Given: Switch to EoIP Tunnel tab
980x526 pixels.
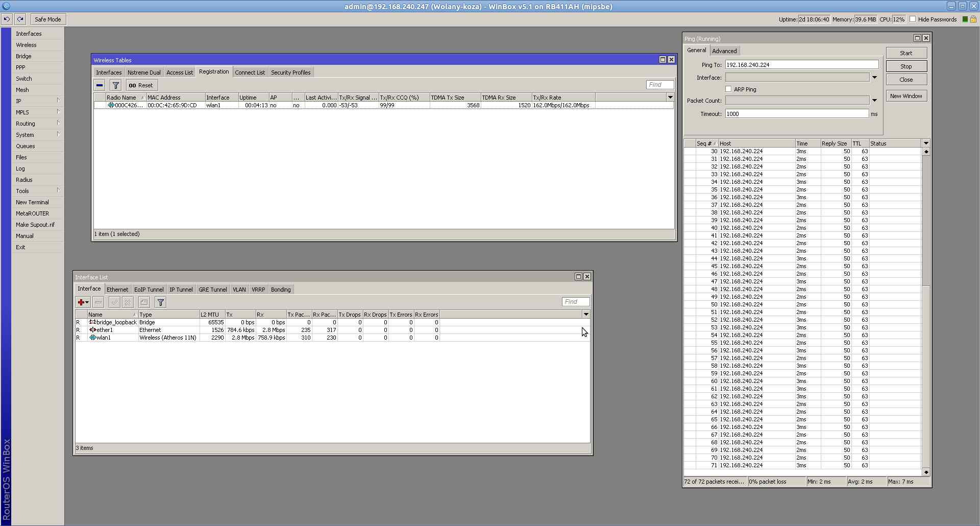Looking at the screenshot, I should point(149,290).
